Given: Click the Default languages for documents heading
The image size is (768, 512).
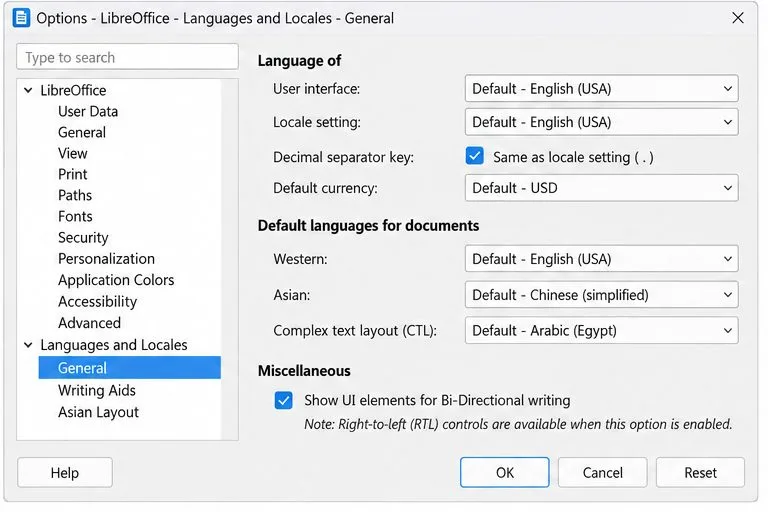Looking at the screenshot, I should pos(368,225).
